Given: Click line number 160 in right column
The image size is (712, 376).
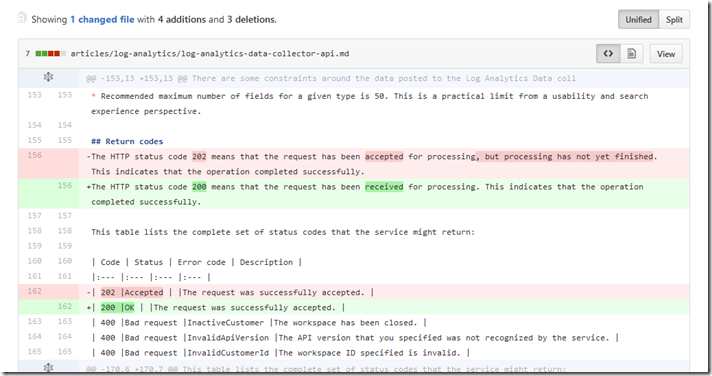Looking at the screenshot, I should point(64,261).
